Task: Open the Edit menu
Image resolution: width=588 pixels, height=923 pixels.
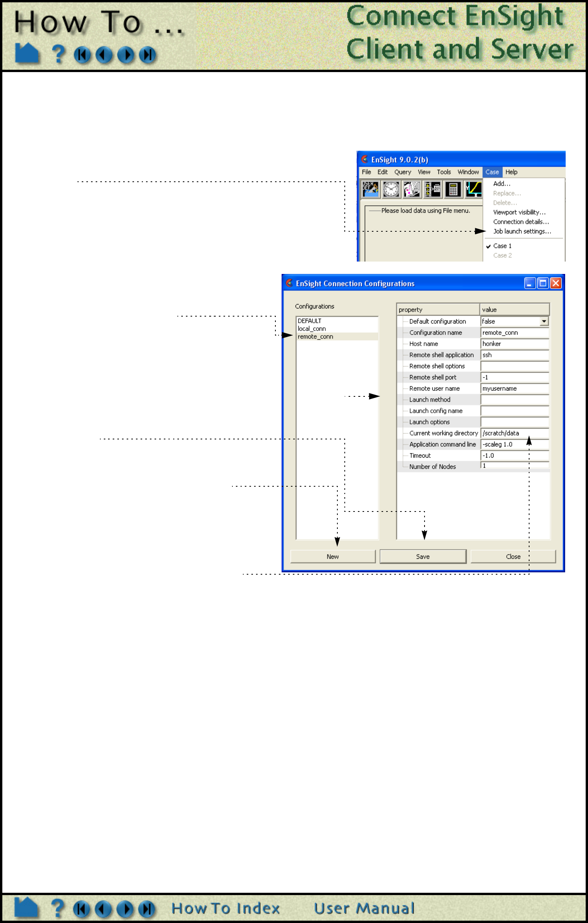Action: (x=383, y=172)
